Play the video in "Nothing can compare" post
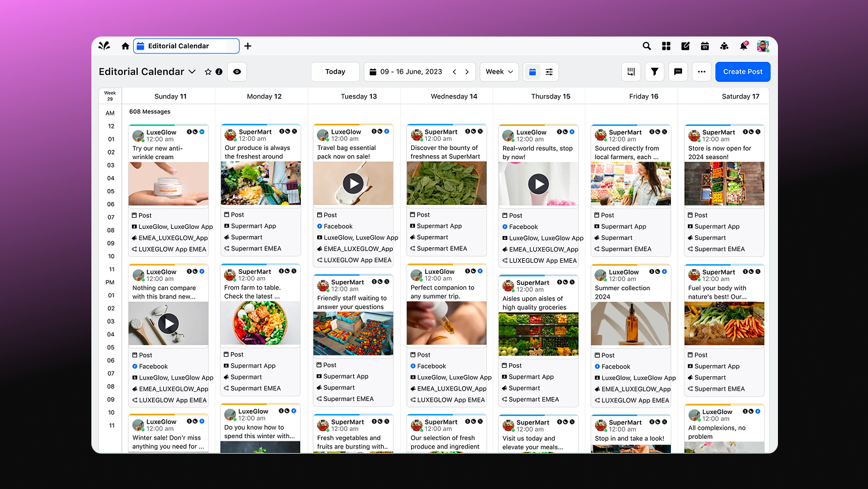The height and width of the screenshot is (489, 868). [168, 323]
